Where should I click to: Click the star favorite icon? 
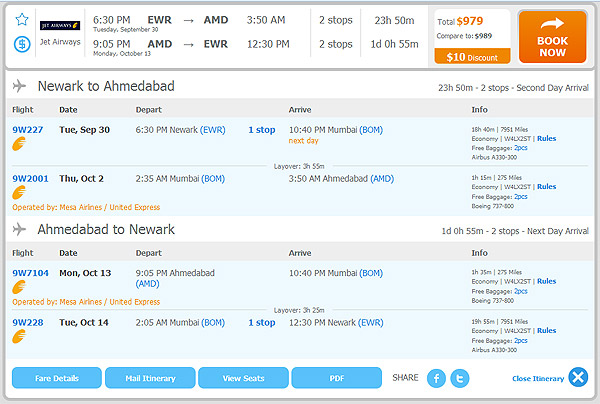(x=22, y=19)
